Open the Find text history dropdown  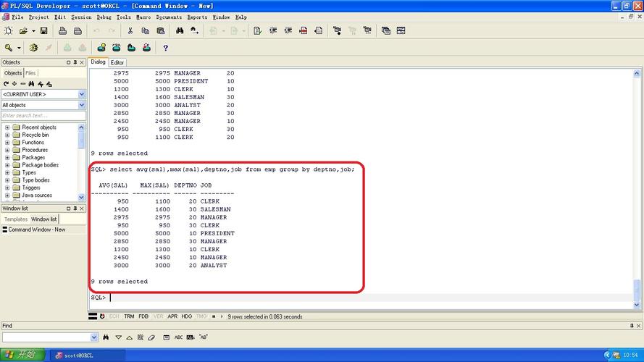pos(94,337)
